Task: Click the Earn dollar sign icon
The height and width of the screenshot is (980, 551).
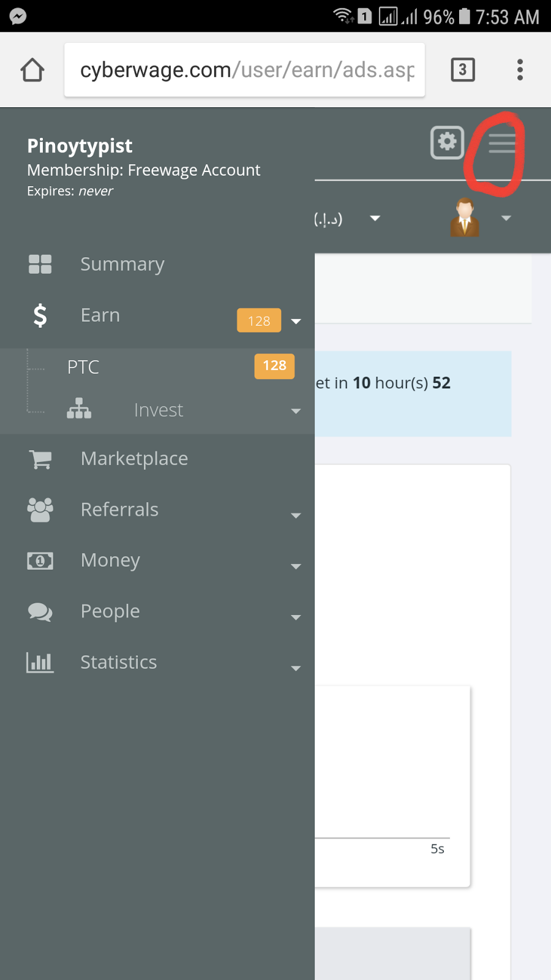Action: pos(40,315)
